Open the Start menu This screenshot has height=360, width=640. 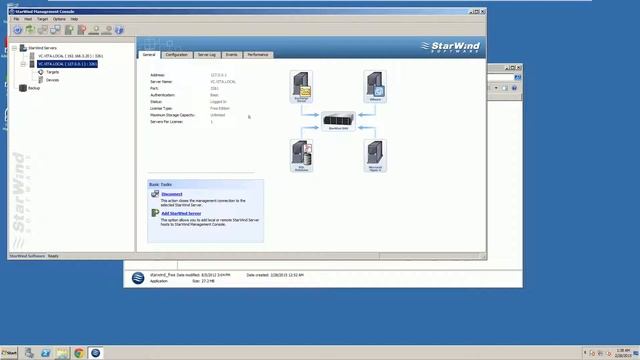click(x=9, y=353)
